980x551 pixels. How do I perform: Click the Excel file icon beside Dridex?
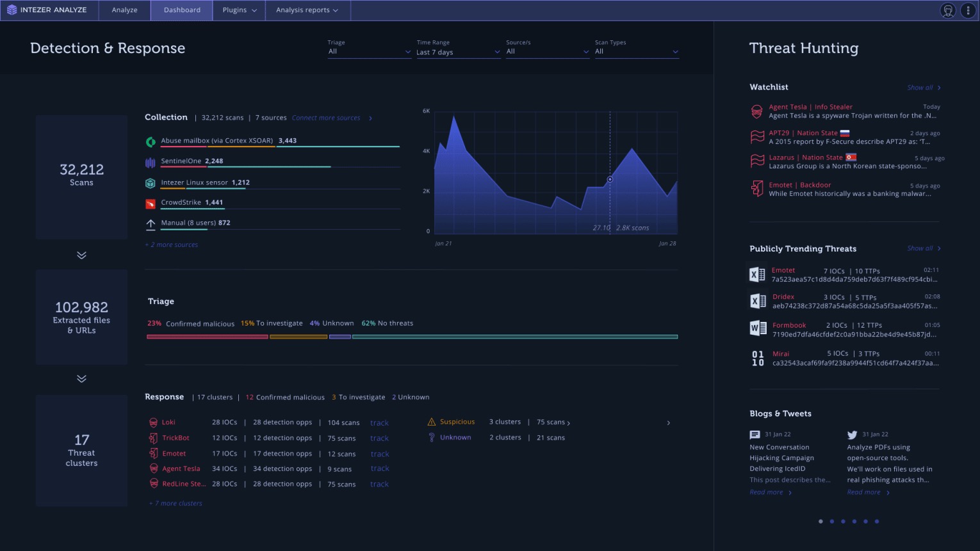757,301
